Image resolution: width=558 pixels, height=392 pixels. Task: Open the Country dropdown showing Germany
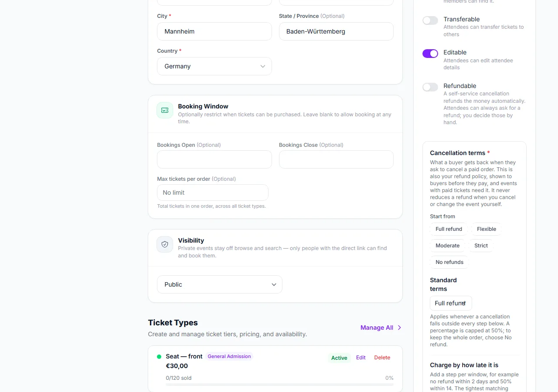[x=214, y=66]
